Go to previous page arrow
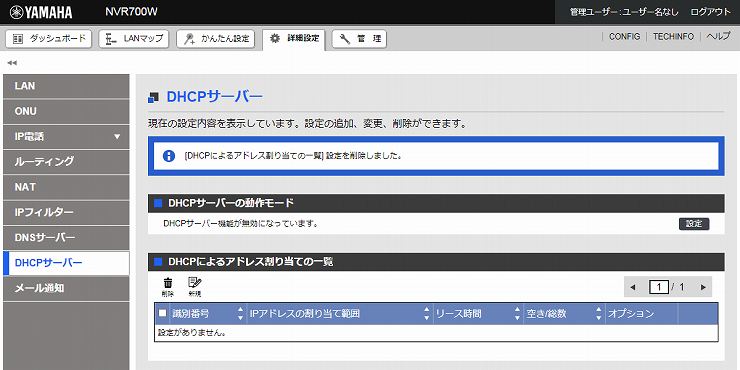The image size is (740, 370). coord(633,287)
